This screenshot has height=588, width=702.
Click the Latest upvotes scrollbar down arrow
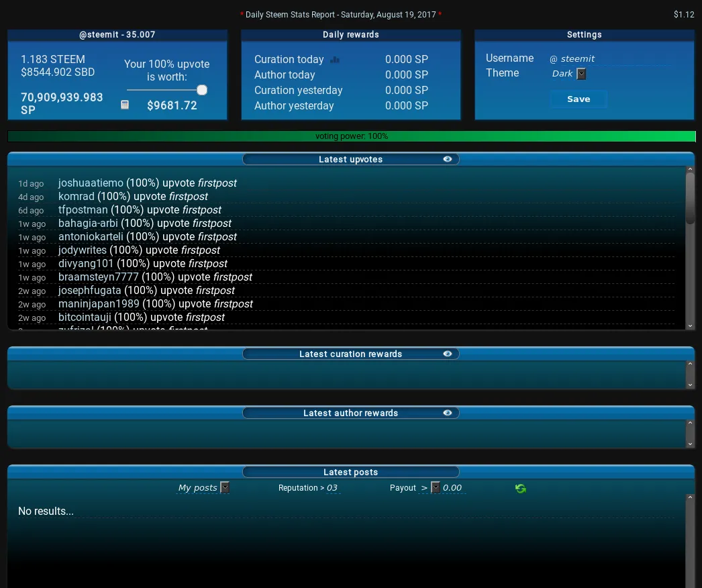coord(691,326)
